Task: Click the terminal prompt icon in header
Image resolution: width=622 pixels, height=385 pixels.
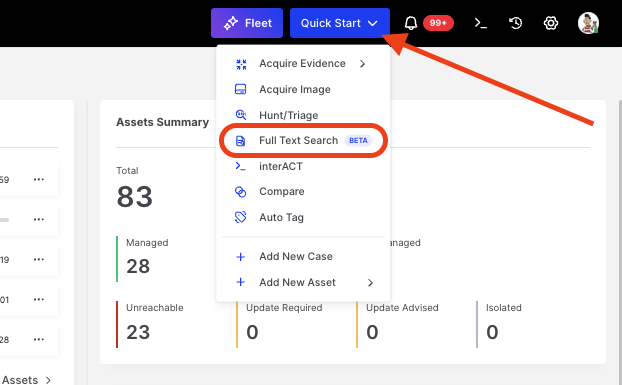Action: coord(480,23)
